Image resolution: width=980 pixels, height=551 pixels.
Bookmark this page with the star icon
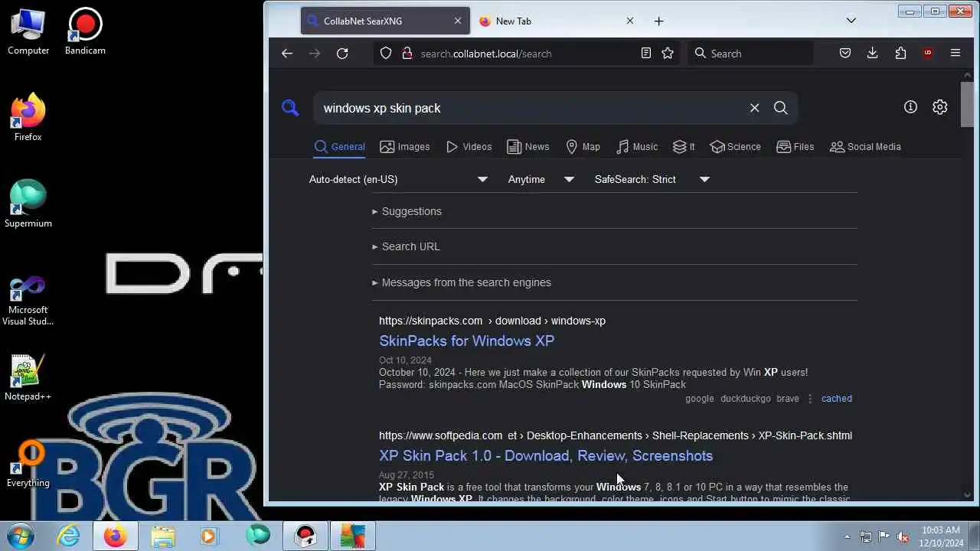pos(668,54)
